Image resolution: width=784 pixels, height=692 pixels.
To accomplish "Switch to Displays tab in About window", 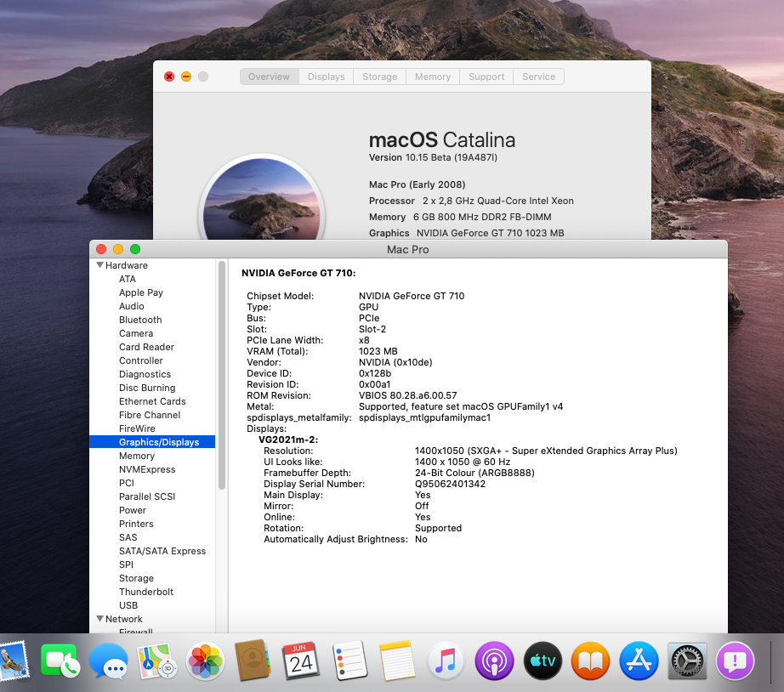I will point(326,77).
